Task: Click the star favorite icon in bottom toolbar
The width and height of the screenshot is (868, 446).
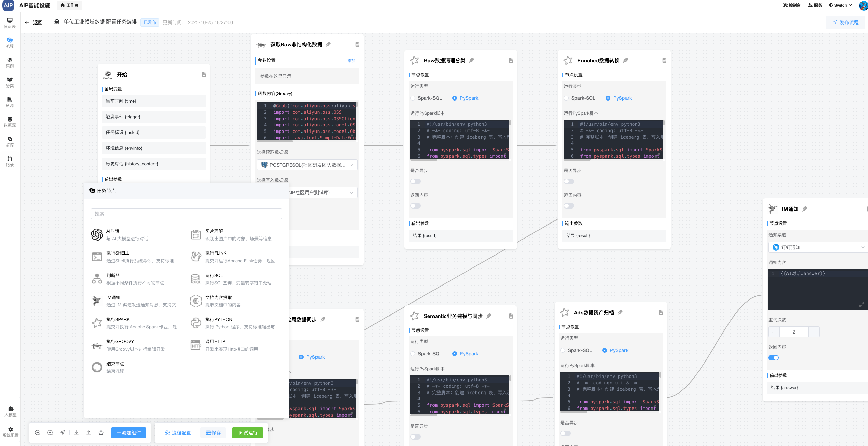Action: [x=101, y=433]
